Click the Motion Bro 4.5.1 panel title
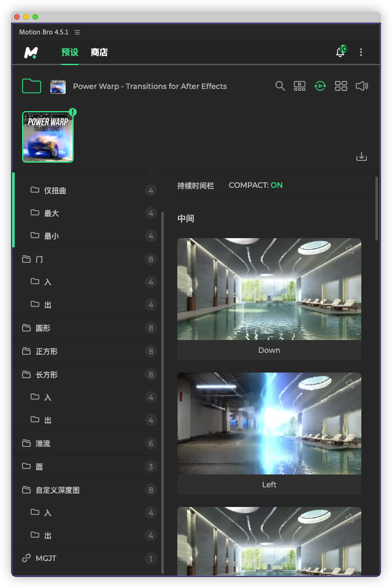 tap(44, 33)
